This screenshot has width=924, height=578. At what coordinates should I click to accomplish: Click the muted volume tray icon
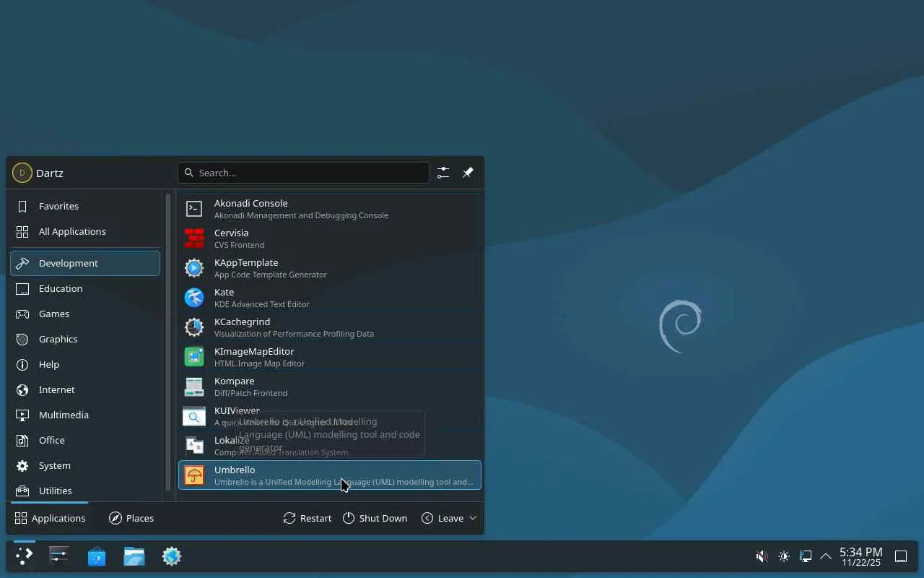[x=762, y=556]
